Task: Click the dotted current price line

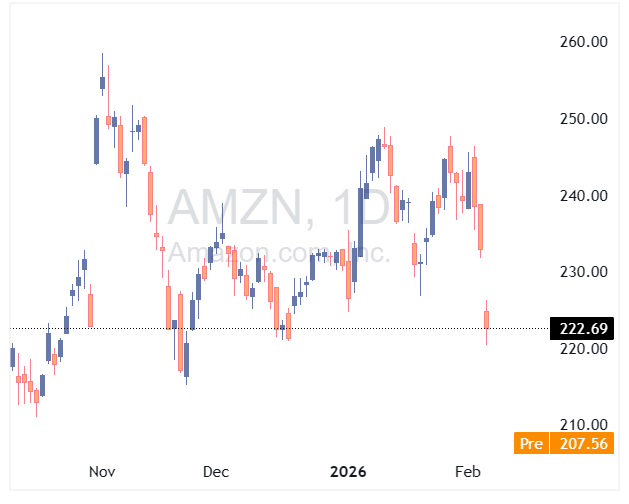Action: tap(300, 328)
